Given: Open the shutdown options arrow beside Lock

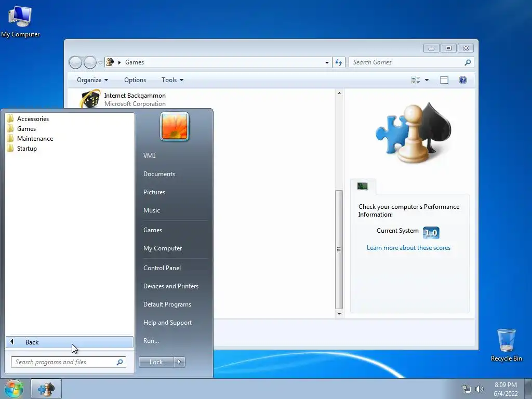Looking at the screenshot, I should (179, 362).
